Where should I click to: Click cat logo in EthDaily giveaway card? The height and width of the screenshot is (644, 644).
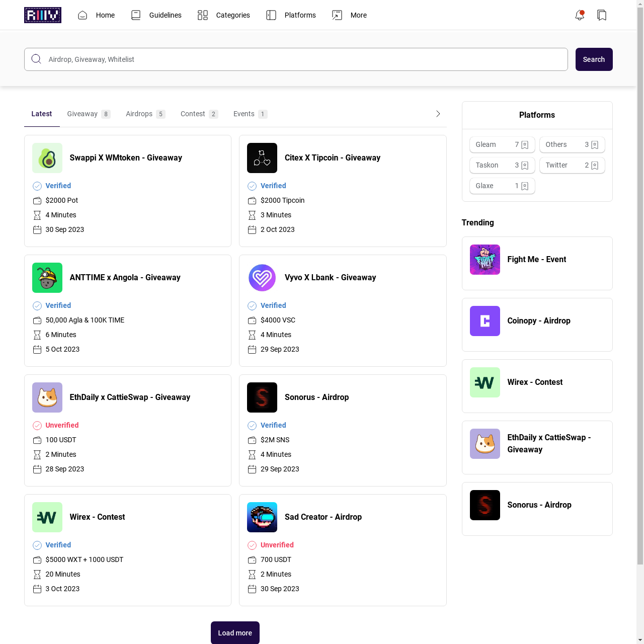click(47, 397)
